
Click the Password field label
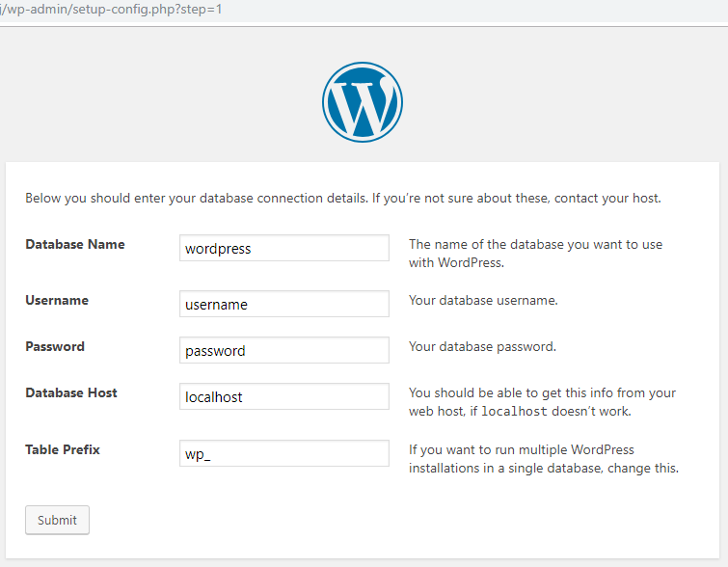tap(55, 346)
